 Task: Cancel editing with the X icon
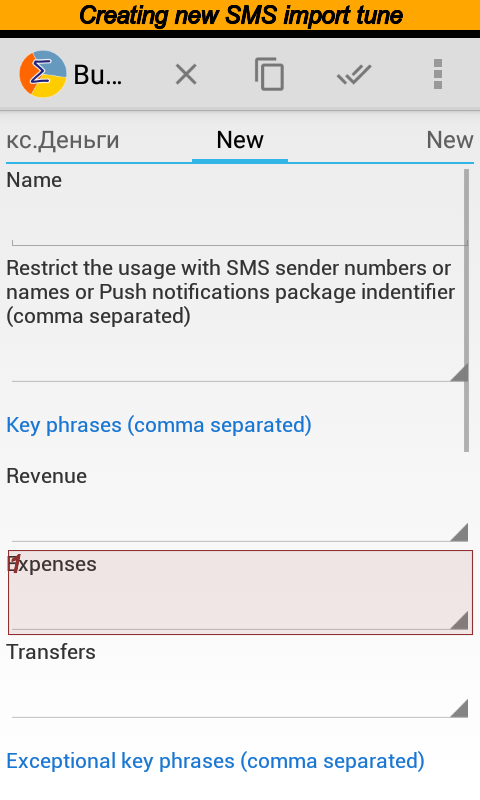point(186,75)
